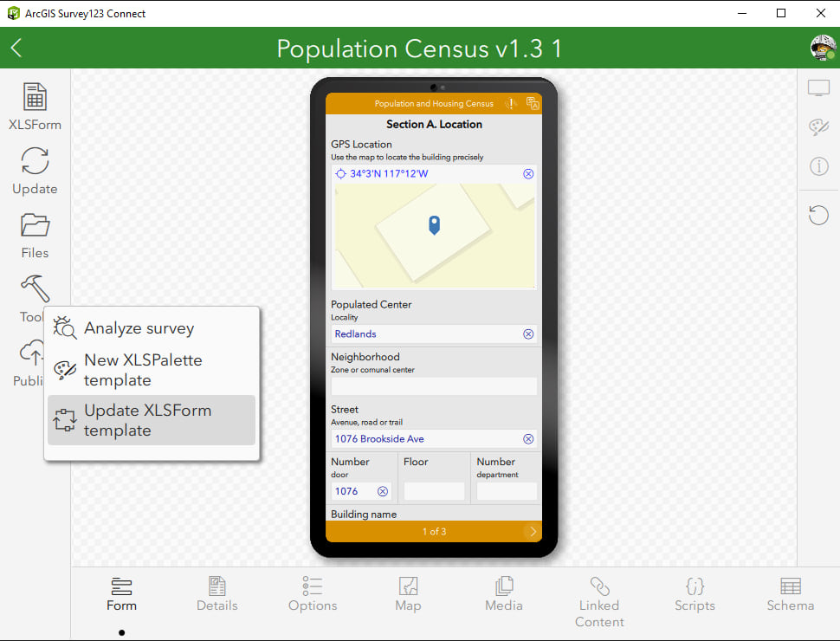Open the user profile avatar
The height and width of the screenshot is (641, 840).
(821, 48)
